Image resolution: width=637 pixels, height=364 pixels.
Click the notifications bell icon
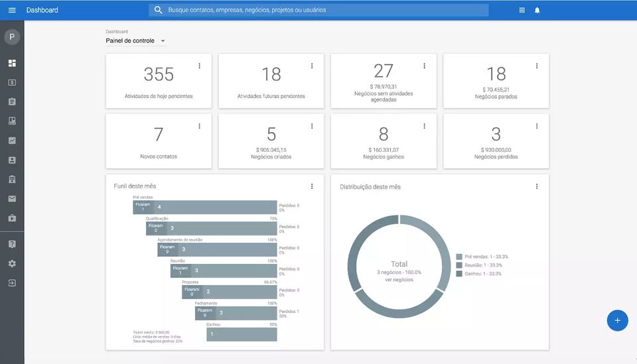537,10
